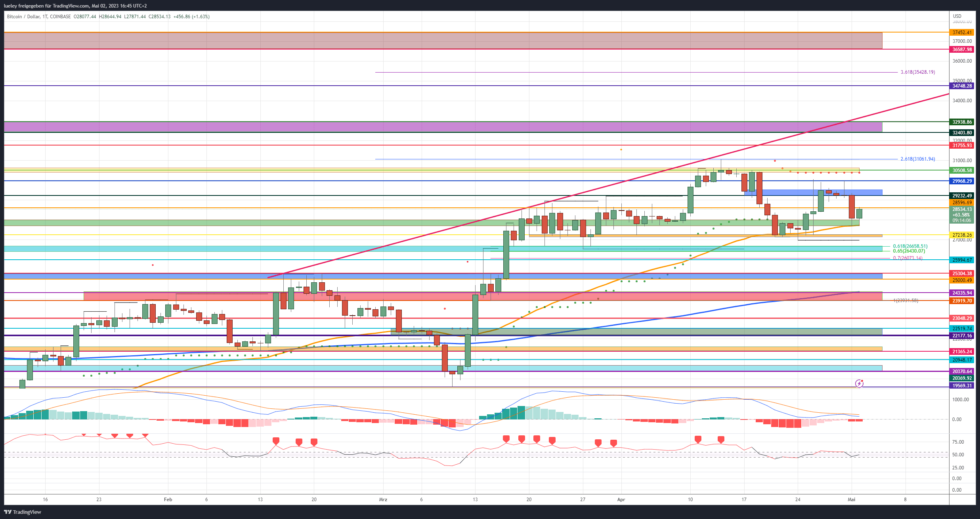The image size is (980, 519).
Task: Click the high value H28644.94
Action: click(x=110, y=17)
